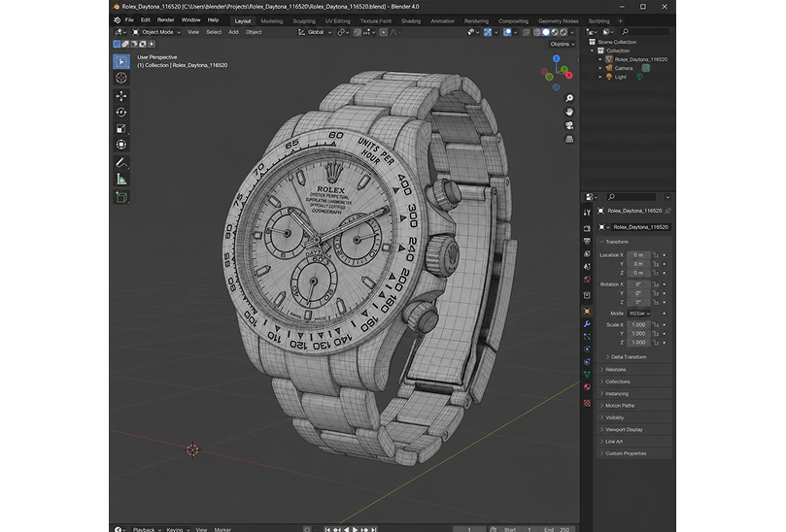
Task: Click the Location X value field
Action: [638, 255]
